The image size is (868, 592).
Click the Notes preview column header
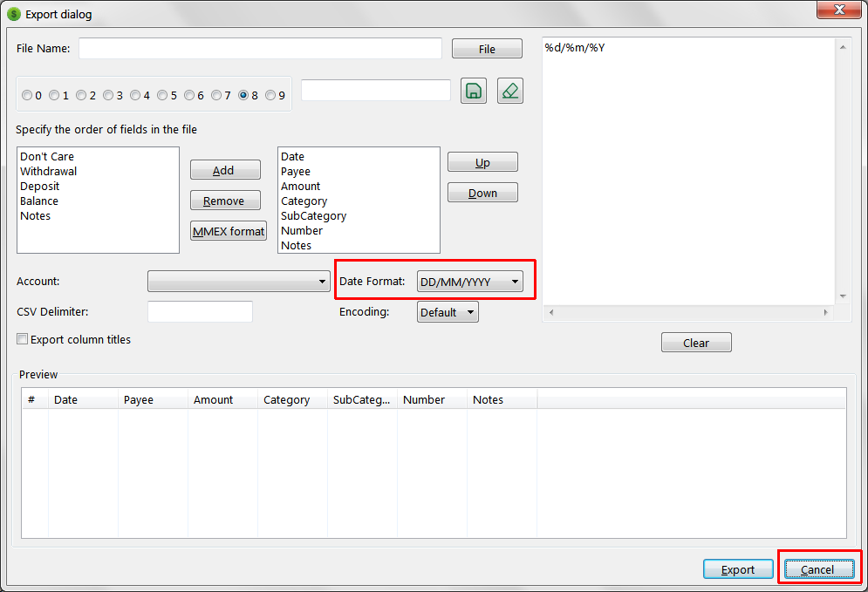click(x=502, y=399)
